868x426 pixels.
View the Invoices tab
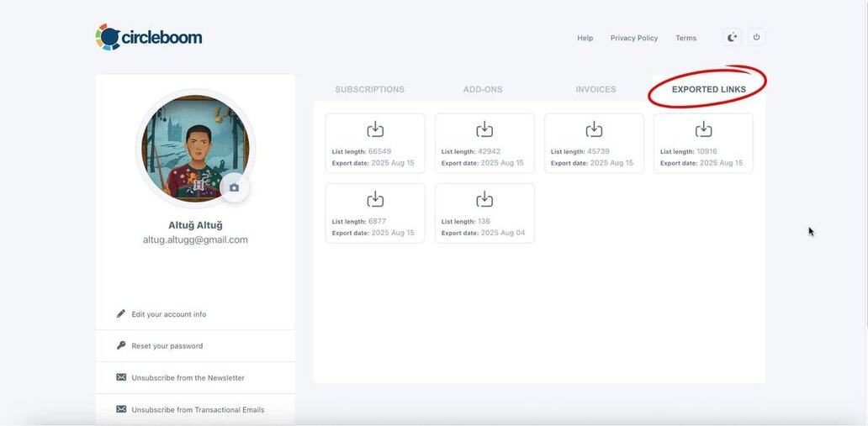[x=595, y=90]
